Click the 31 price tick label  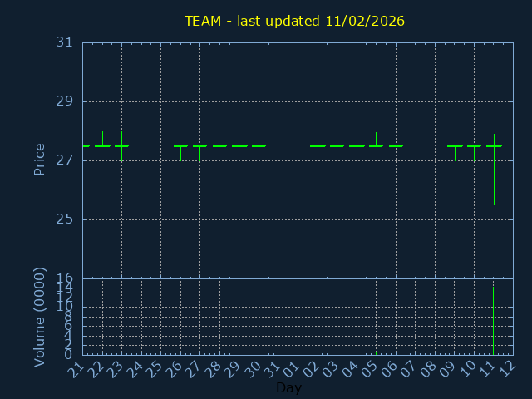(x=65, y=42)
